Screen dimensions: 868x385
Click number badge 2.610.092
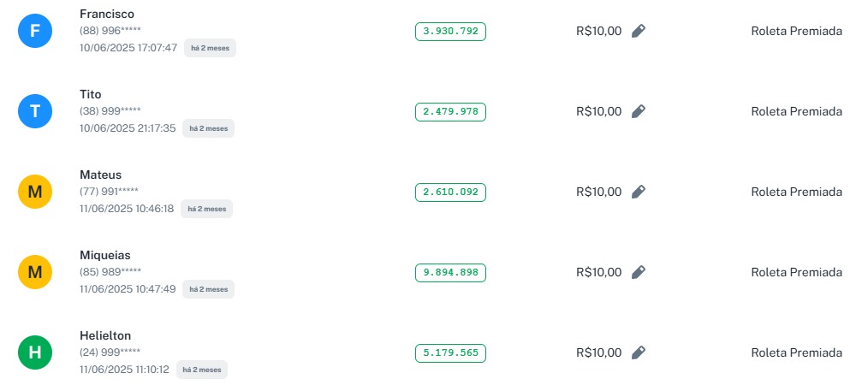click(x=450, y=192)
